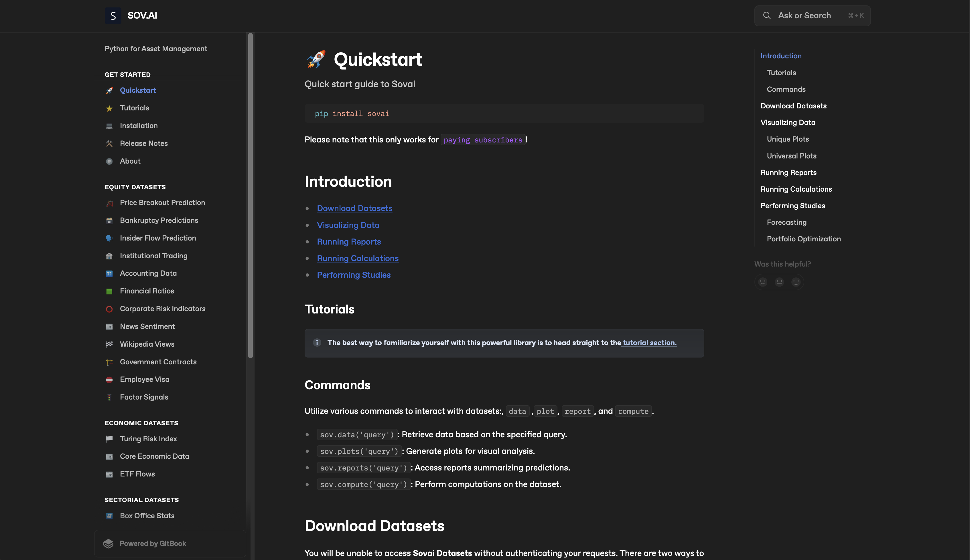970x560 pixels.
Task: Click the Tutorials star icon in the sidebar
Action: (x=109, y=108)
